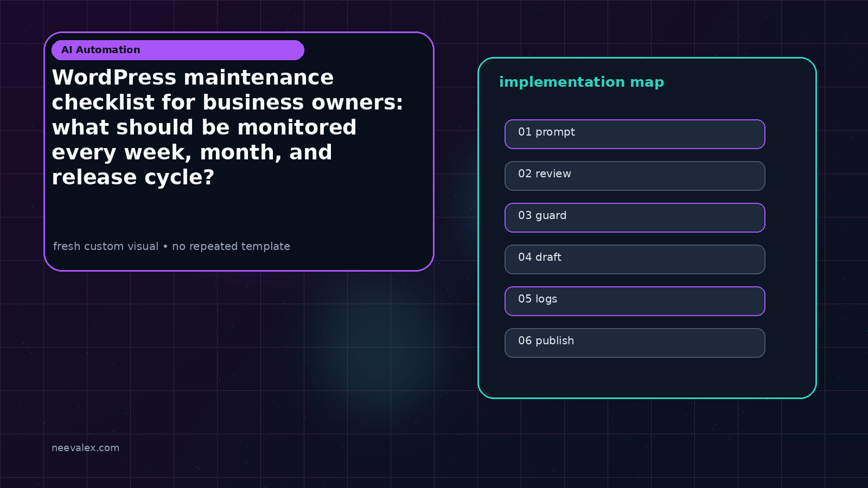
Task: Select the 01 prompt step
Action: click(635, 134)
